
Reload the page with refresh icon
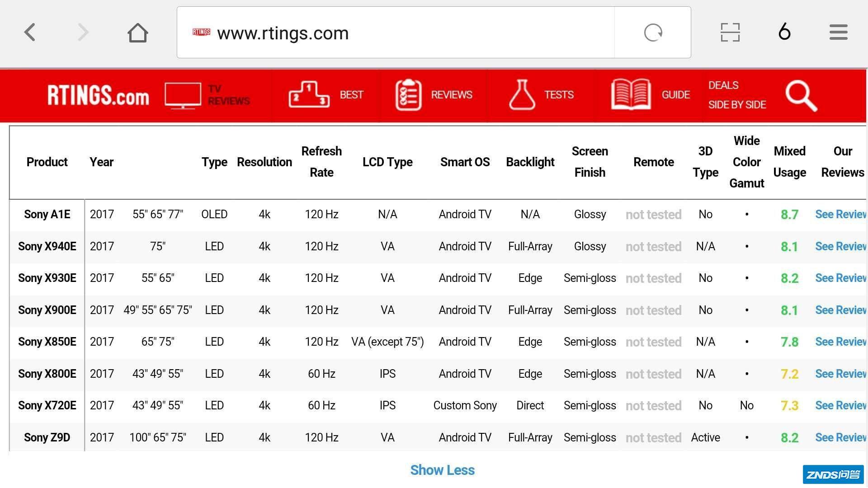(x=653, y=33)
